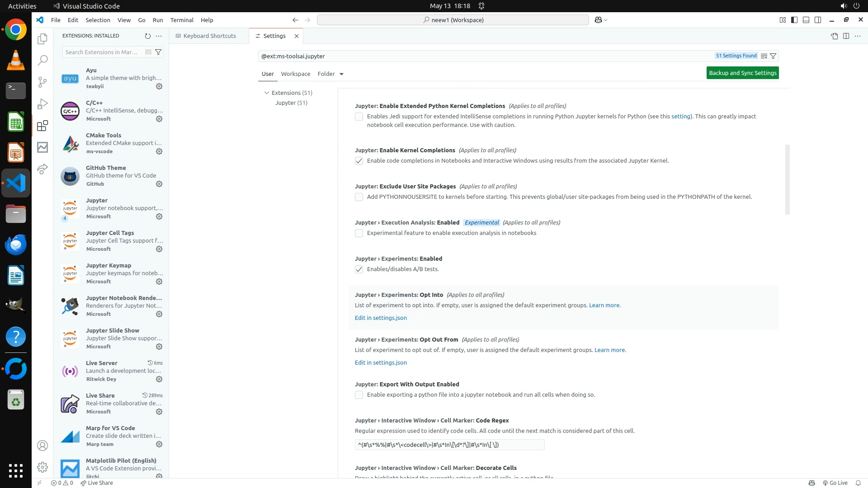The height and width of the screenshot is (488, 868).
Task: Enable Exclude User Site Packages checkbox
Action: pyautogui.click(x=359, y=197)
